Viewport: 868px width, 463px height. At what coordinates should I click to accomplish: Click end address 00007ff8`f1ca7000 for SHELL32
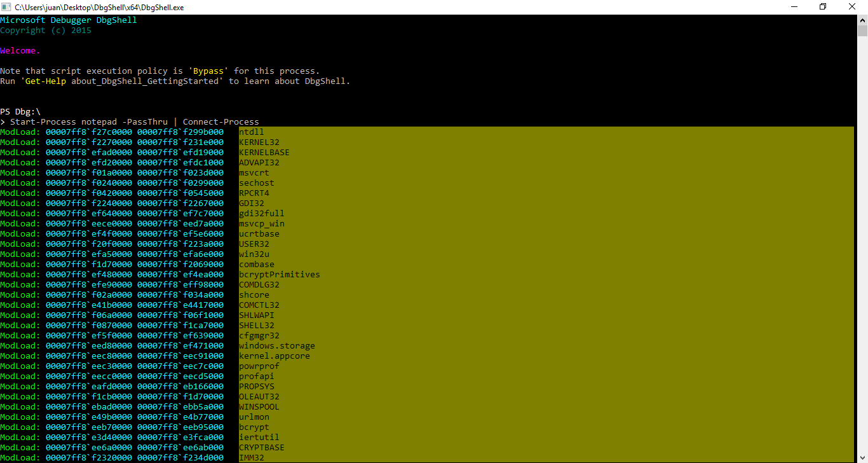click(180, 326)
